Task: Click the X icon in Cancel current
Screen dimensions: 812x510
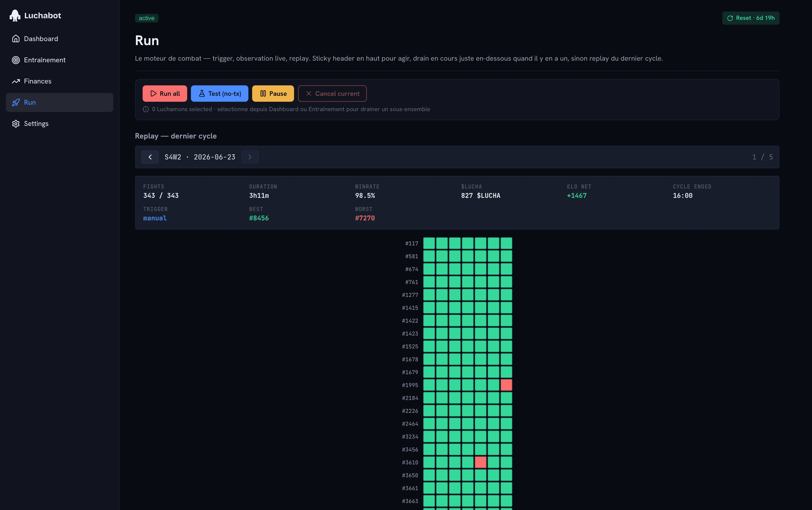Action: [x=309, y=94]
